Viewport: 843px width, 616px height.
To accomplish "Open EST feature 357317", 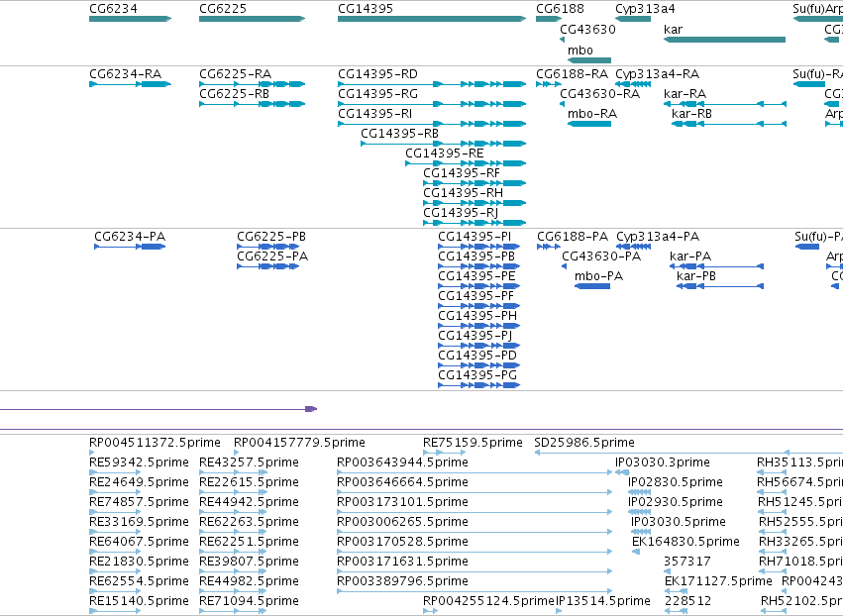I will point(687,562).
